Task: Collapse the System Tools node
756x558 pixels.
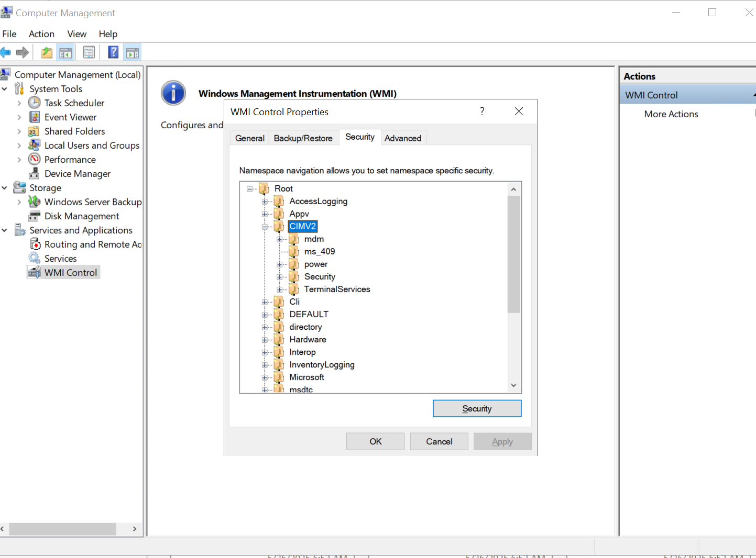Action: (5, 89)
